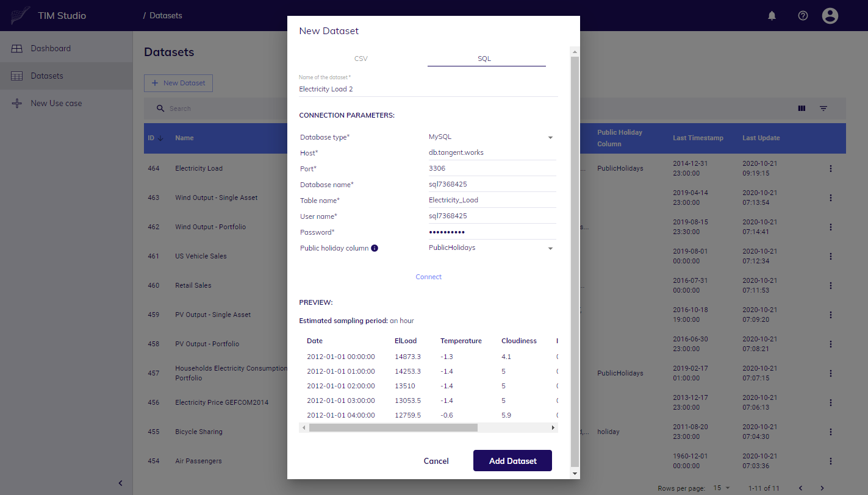Click the Port input field
Image resolution: width=868 pixels, height=495 pixels.
492,169
